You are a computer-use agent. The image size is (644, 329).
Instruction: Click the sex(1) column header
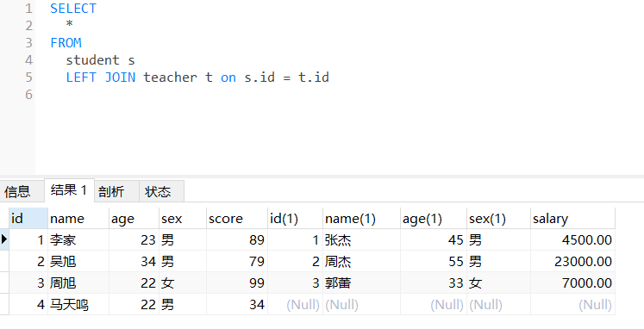[498, 218]
